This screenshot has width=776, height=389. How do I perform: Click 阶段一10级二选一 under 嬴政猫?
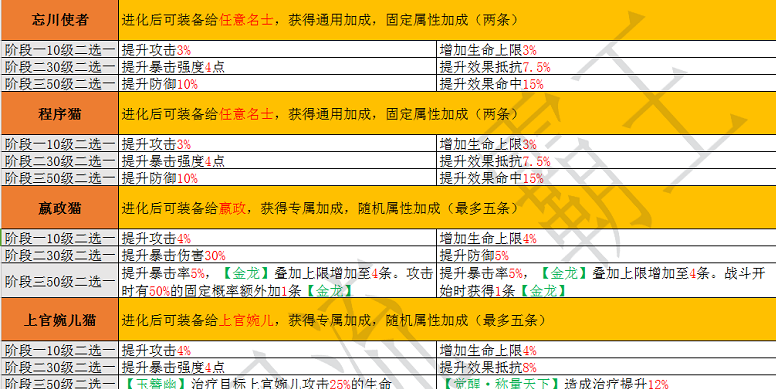click(x=59, y=238)
